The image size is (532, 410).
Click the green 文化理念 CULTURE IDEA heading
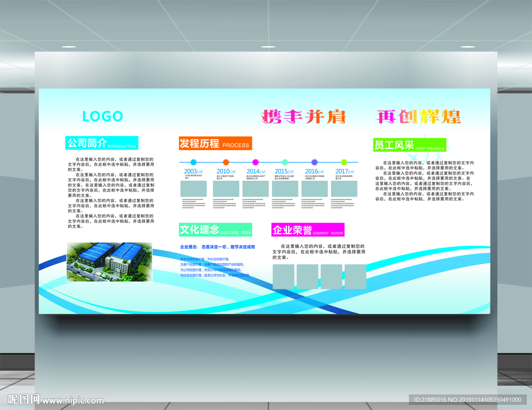click(x=216, y=230)
